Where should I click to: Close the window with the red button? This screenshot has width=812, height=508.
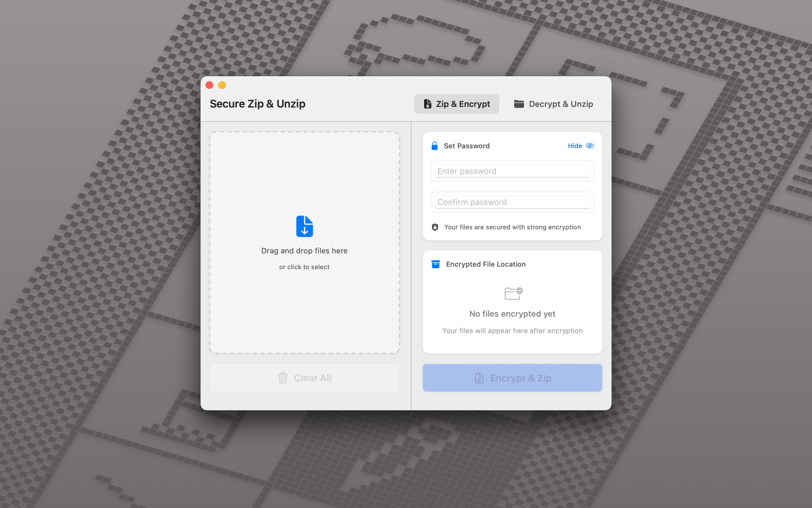pos(209,85)
